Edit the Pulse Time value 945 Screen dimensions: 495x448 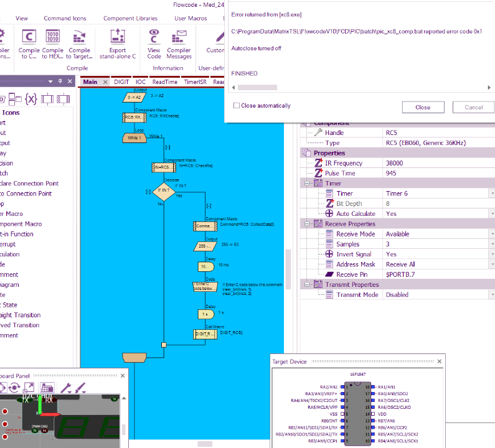point(439,173)
